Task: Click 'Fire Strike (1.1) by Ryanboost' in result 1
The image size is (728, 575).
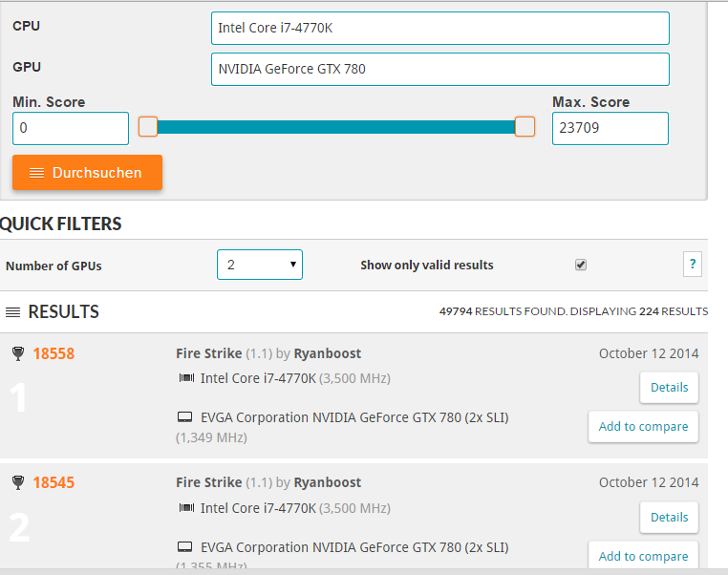Action: [x=268, y=353]
